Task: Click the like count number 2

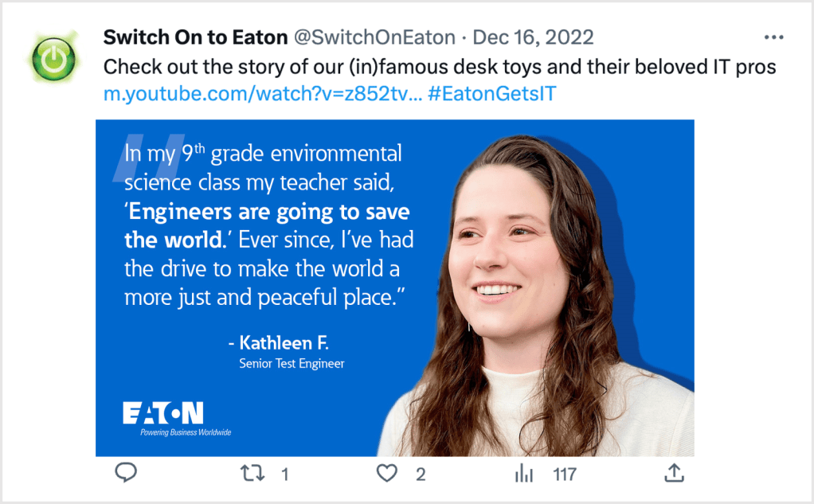Action: pos(421,475)
